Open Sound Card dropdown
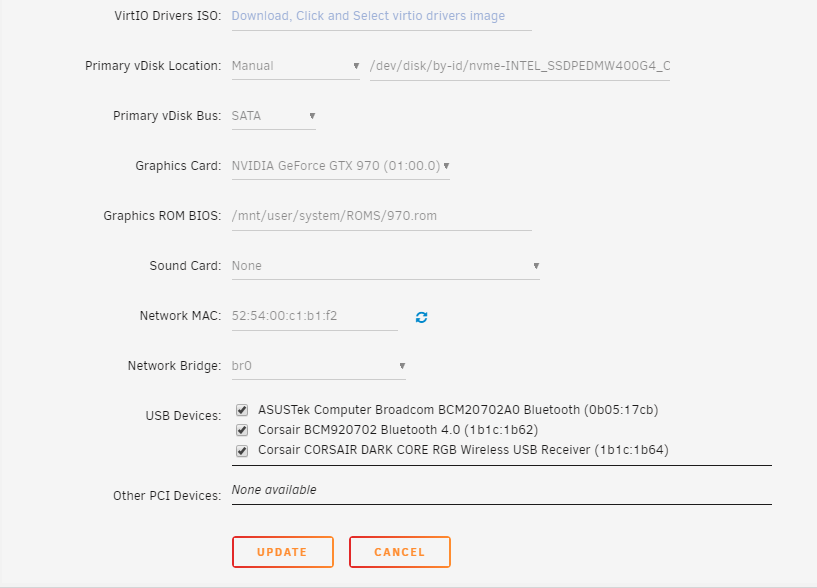817x588 pixels. click(386, 266)
